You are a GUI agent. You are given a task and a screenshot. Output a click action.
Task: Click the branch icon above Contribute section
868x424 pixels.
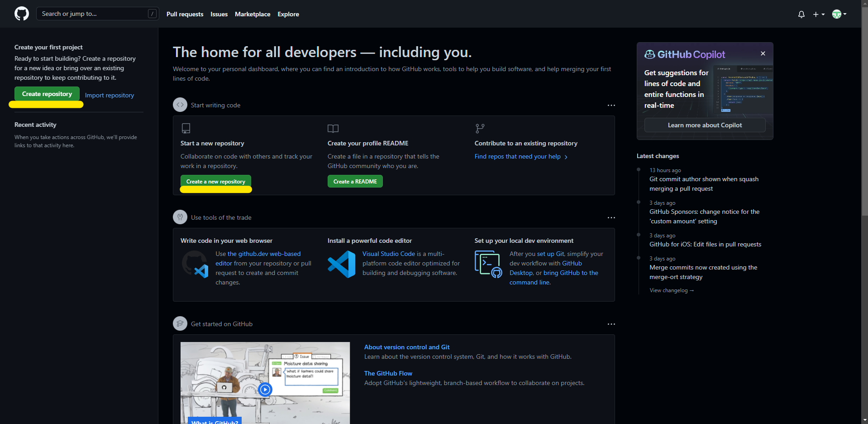tap(480, 128)
